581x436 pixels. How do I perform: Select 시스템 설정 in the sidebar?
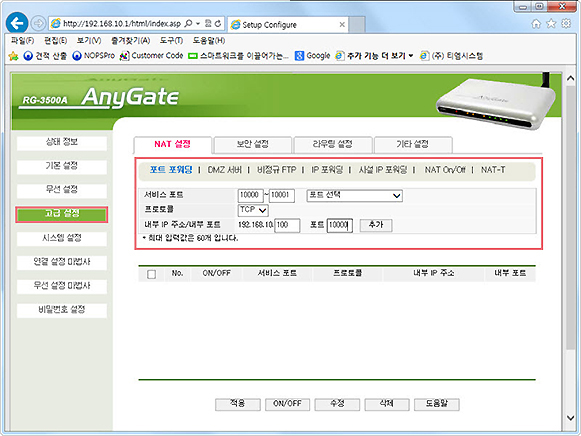click(62, 239)
